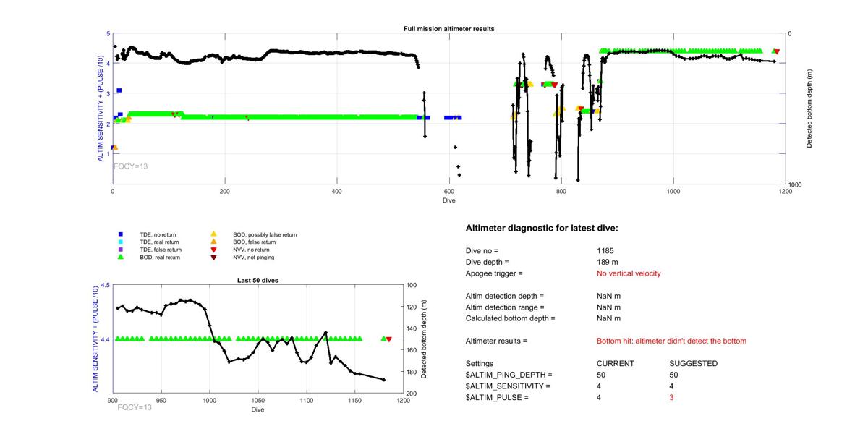Viewport: 868px width, 442px height.
Task: Click the 600 tick on the full mission dive axis
Action: tap(449, 191)
